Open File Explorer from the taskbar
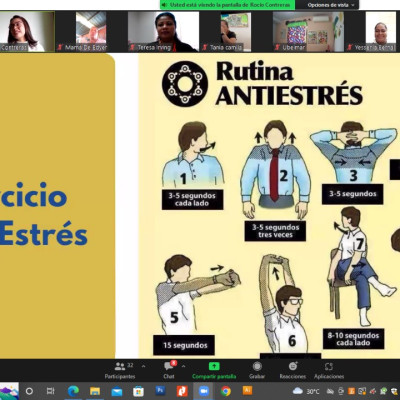Image resolution: width=400 pixels, height=400 pixels. point(95,391)
